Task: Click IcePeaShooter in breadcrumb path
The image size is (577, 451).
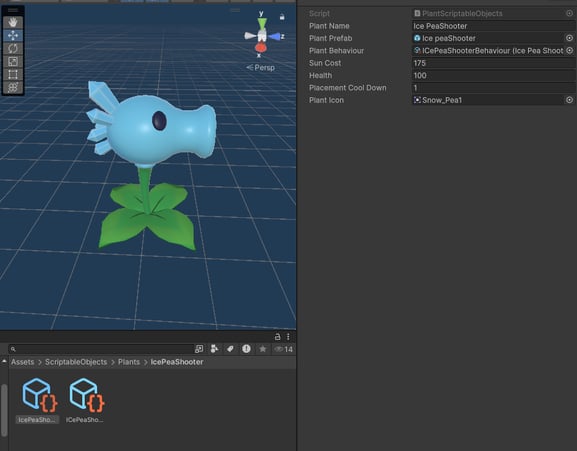Action: coord(177,362)
